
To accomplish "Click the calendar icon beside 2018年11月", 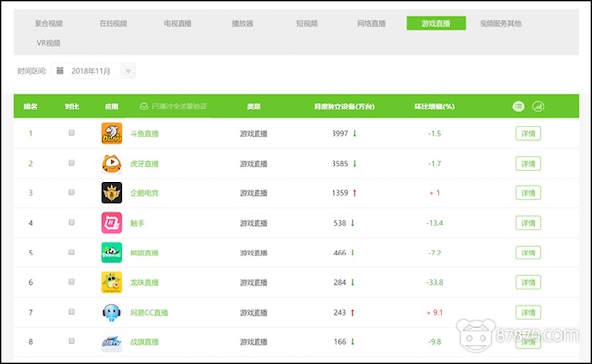I will pos(60,71).
